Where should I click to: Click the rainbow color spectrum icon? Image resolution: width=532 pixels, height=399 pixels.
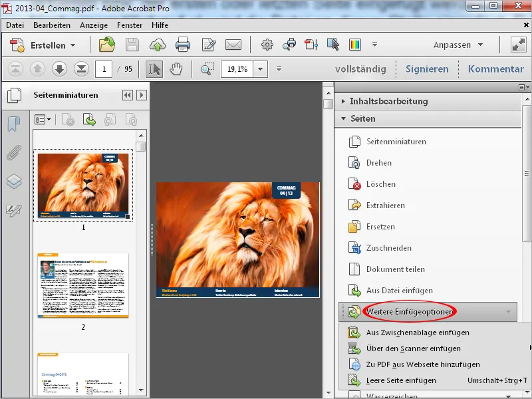pos(355,45)
